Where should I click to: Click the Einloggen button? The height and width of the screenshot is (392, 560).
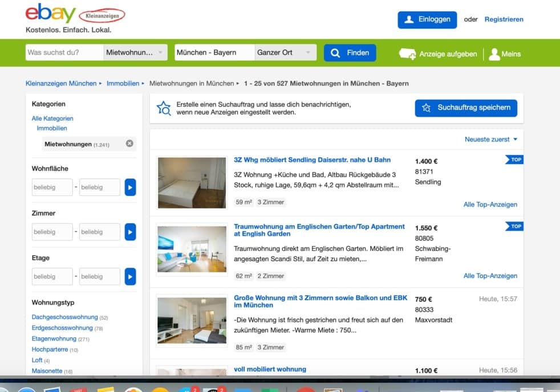pyautogui.click(x=427, y=19)
